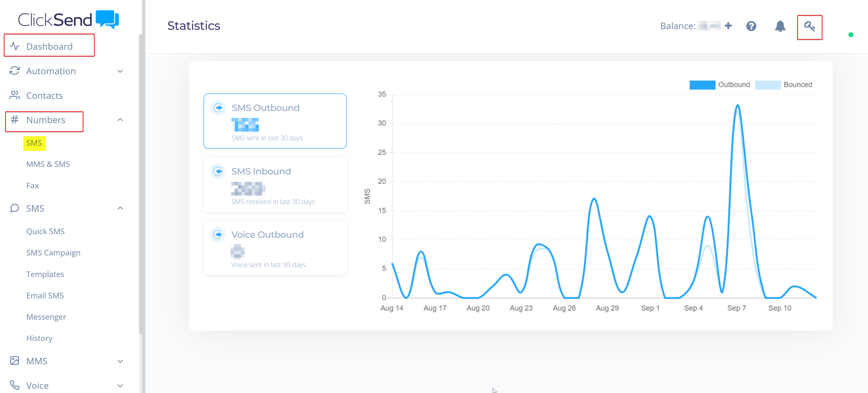Select the SMS Inbound statistics card
868x393 pixels.
click(x=275, y=185)
